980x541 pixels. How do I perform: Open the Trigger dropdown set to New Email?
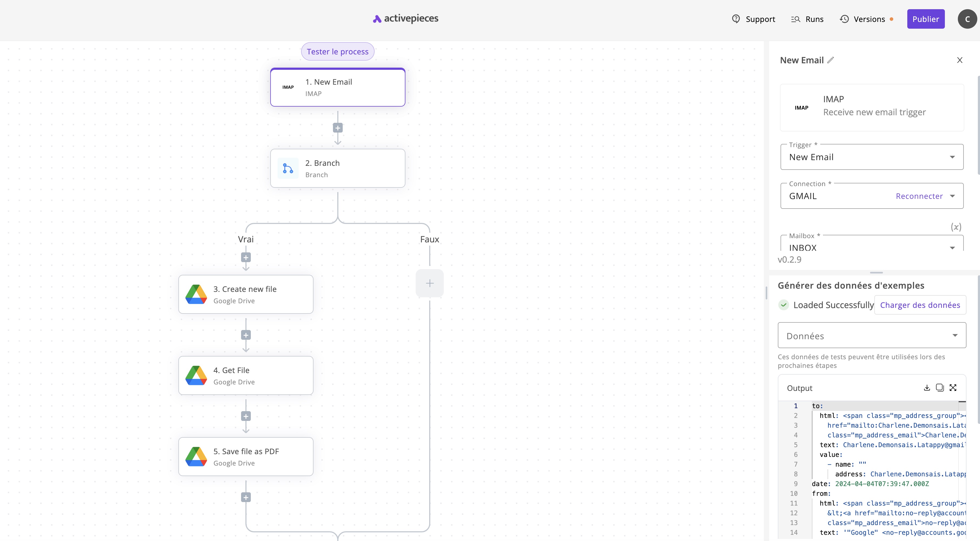tap(872, 157)
